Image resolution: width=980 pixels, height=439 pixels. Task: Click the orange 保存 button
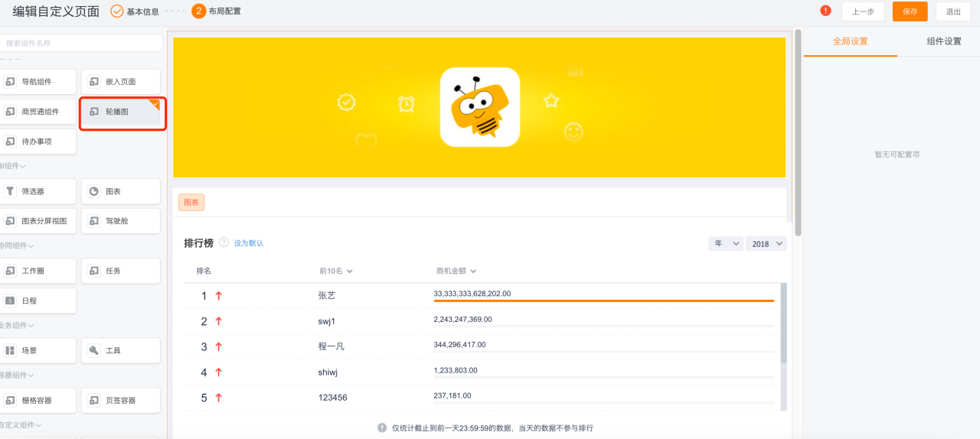click(x=910, y=11)
